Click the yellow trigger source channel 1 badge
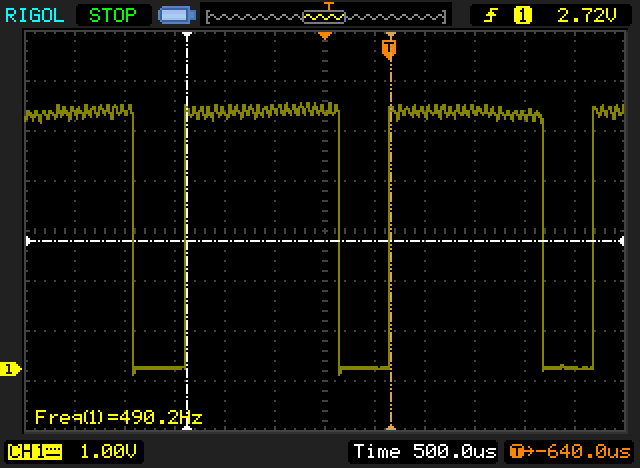The width and height of the screenshot is (640, 468). click(x=522, y=15)
